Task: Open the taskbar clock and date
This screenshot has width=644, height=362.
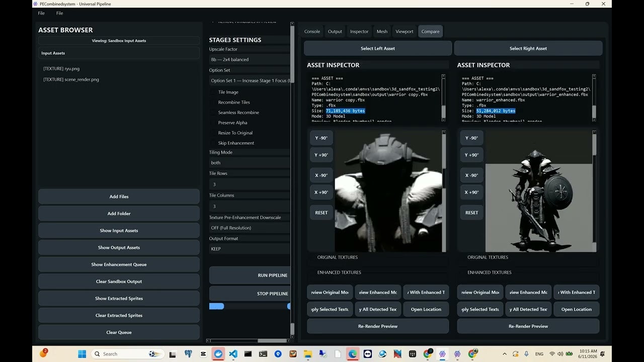Action: (x=588, y=354)
